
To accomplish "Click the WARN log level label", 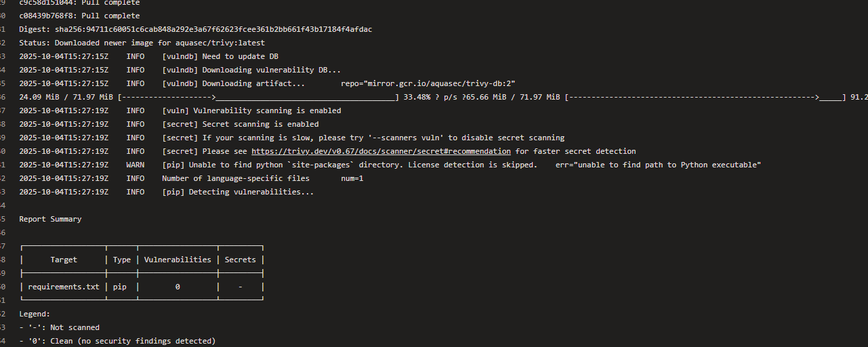I will click(135, 165).
